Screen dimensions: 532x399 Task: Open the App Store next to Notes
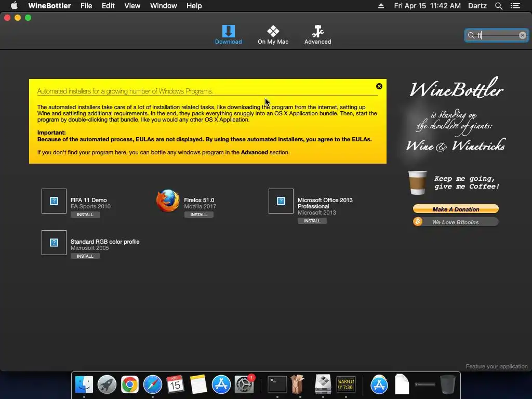point(221,384)
